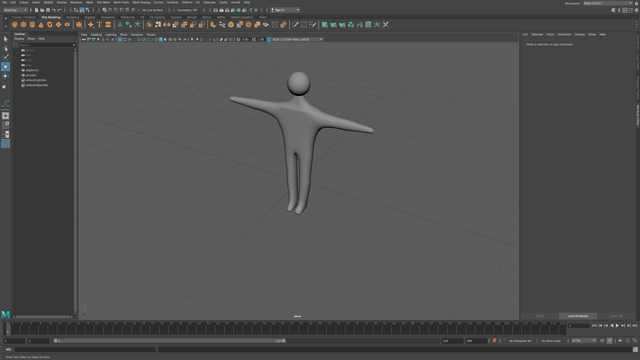Click the MEL command line input

(85, 349)
